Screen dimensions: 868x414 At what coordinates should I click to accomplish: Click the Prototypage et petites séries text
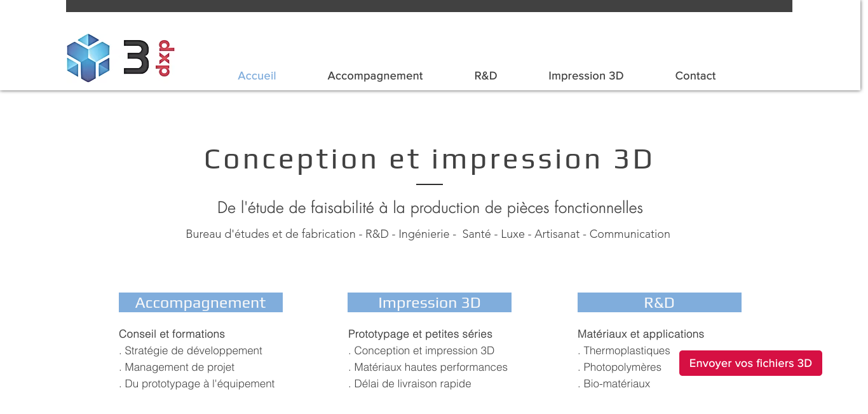(420, 334)
